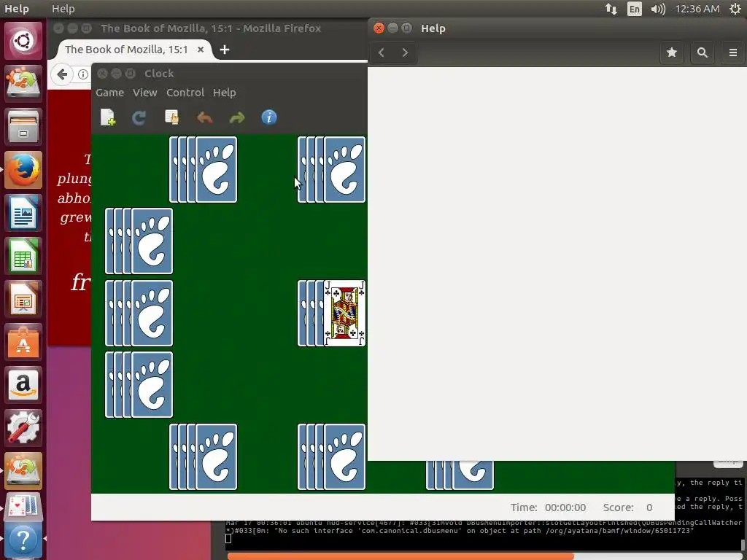Undo the last move with orange arrow

click(204, 117)
